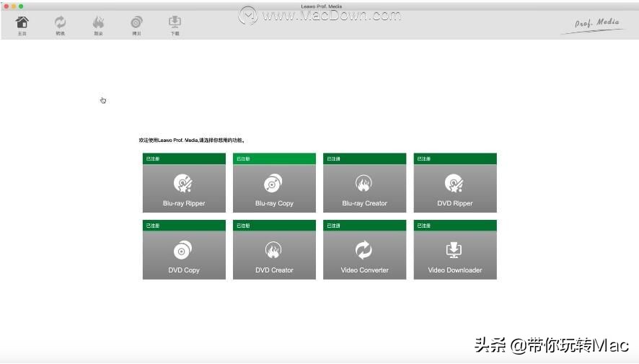Start the Video Downloader module

coord(455,249)
